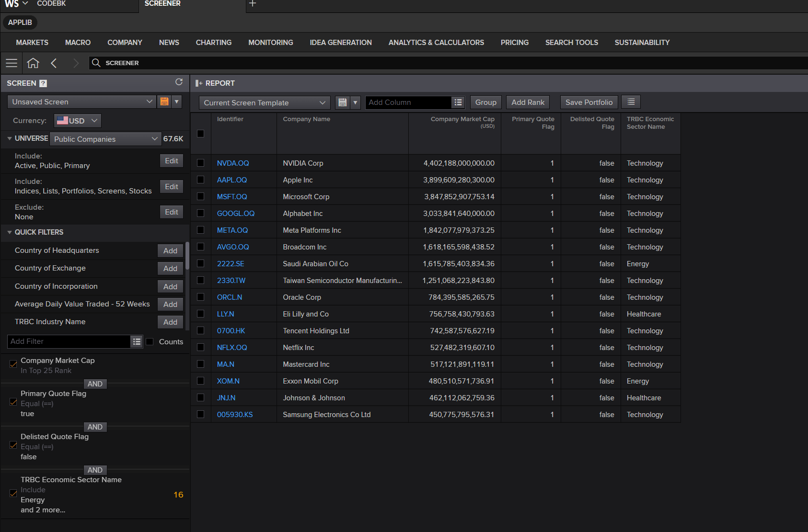The height and width of the screenshot is (532, 808).
Task: Open the Add Column list picker icon
Action: coord(458,102)
